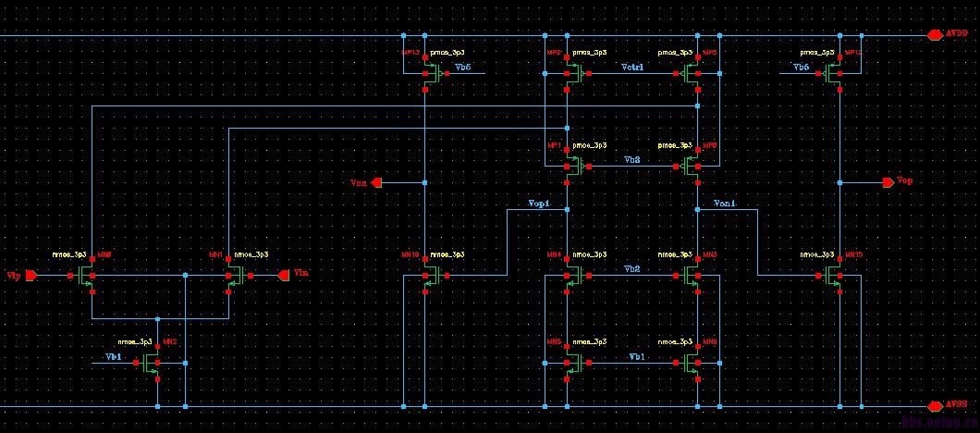This screenshot has height=433, width=980.
Task: Click the nmos_3p3 cell name above MN4
Action: [589, 254]
